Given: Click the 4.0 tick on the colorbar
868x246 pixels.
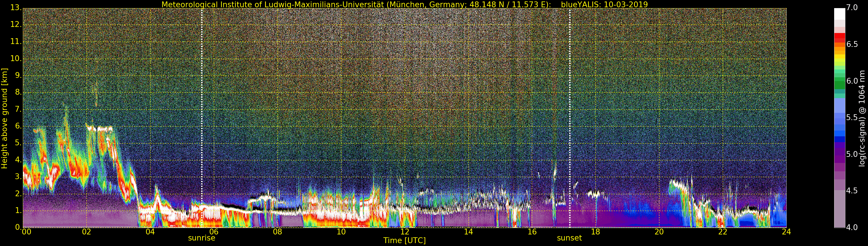Looking at the screenshot, I should [x=852, y=227].
